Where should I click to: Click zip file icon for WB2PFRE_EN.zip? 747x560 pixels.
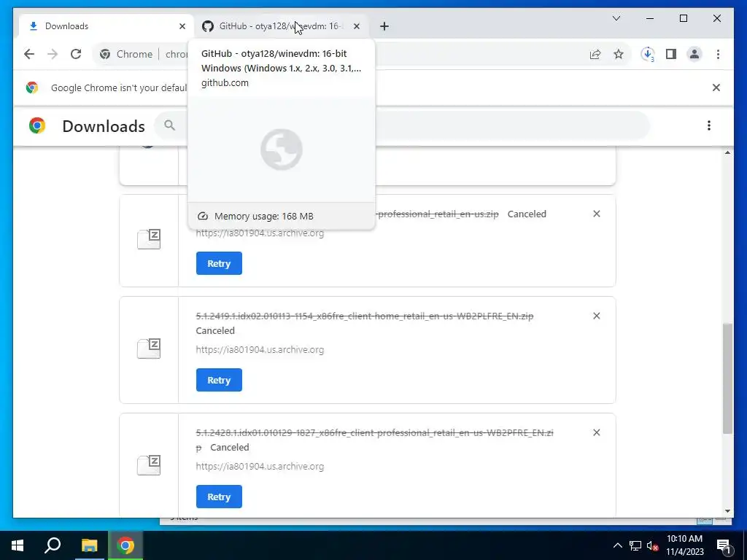149,465
